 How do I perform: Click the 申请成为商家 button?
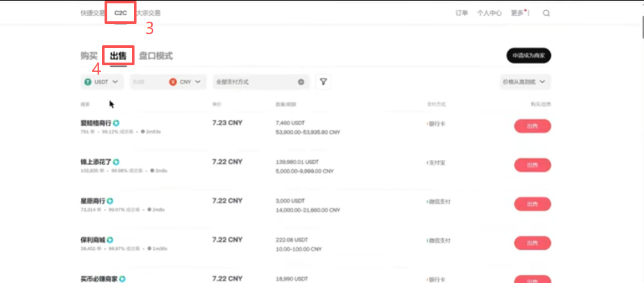[529, 55]
